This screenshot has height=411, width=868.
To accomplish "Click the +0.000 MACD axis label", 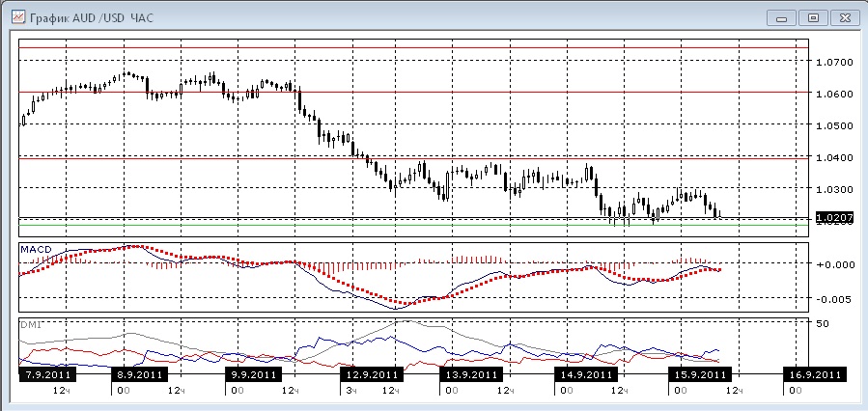I will (835, 263).
